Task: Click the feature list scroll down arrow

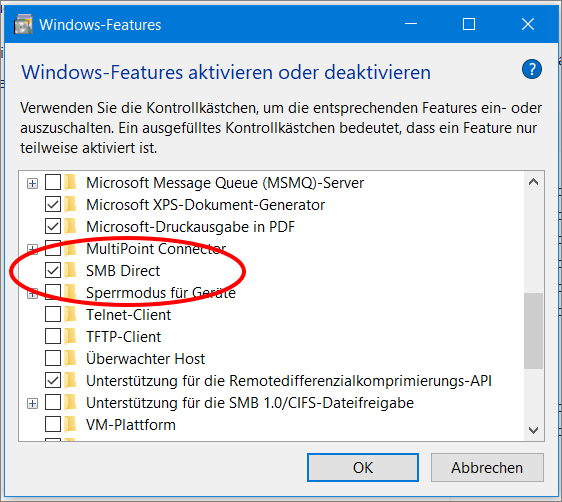Action: point(533,430)
